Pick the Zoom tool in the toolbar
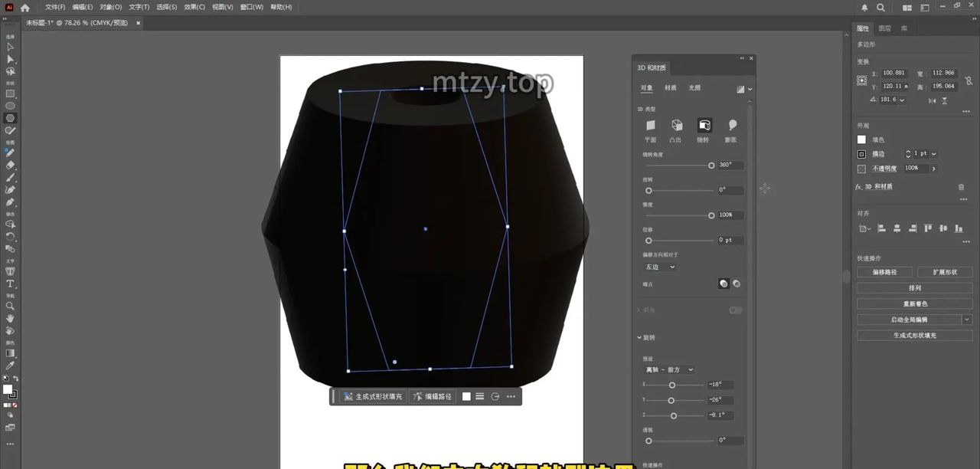Screen dimensions: 980x469 point(10,306)
